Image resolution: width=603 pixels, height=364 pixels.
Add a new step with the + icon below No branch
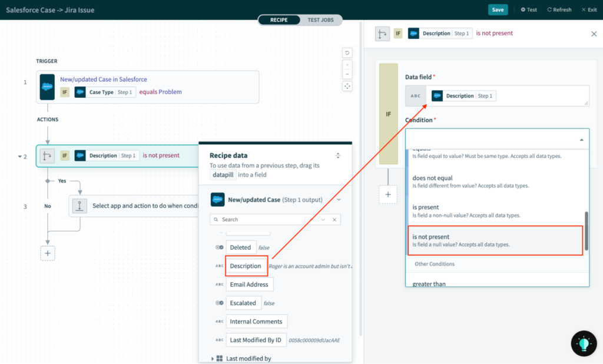[48, 253]
